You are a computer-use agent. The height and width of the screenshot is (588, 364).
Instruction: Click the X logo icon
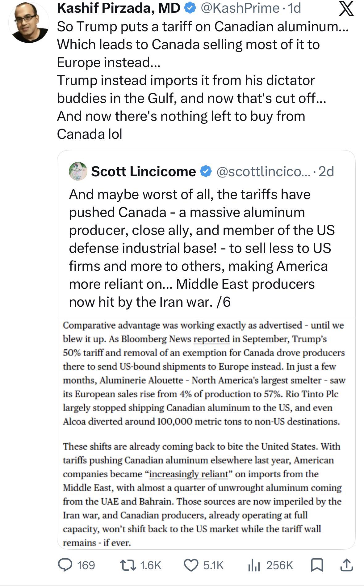coord(346,9)
